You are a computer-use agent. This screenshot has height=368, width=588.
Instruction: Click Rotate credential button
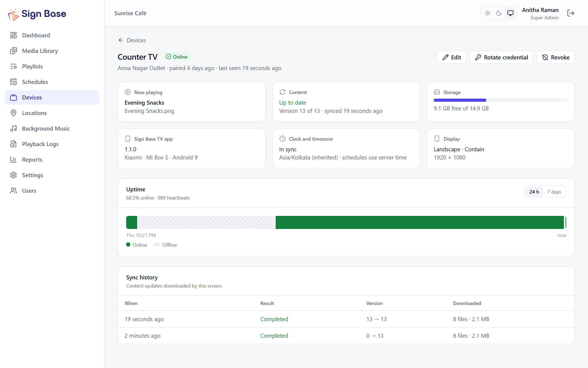click(501, 57)
